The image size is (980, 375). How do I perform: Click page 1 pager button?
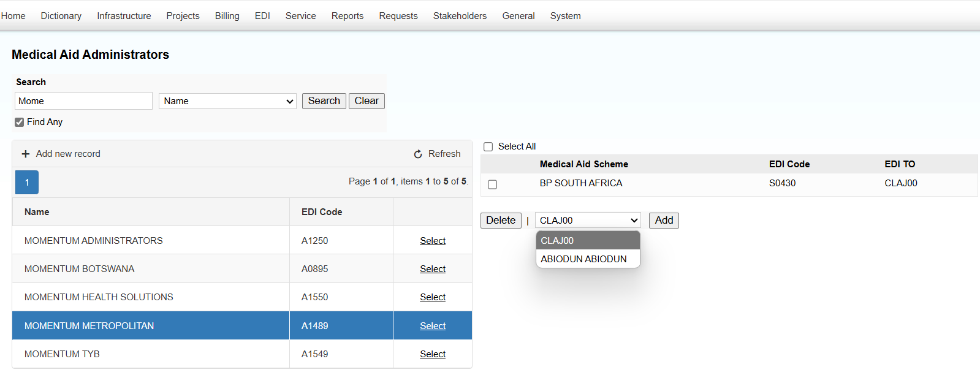tap(27, 182)
